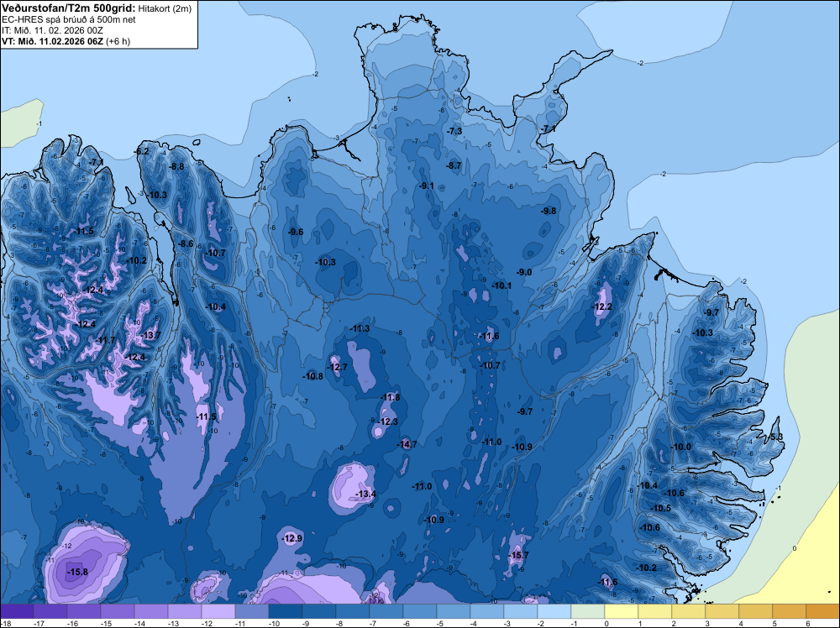Click the -11.7 temperature label

pyautogui.click(x=105, y=340)
